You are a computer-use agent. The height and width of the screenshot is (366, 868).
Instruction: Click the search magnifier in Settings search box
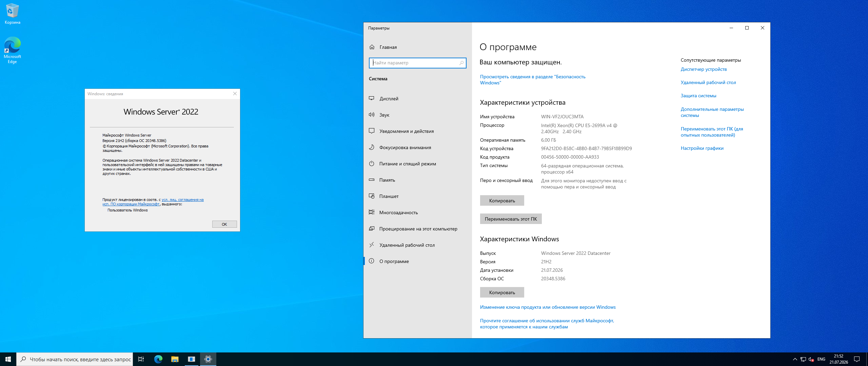pyautogui.click(x=461, y=63)
